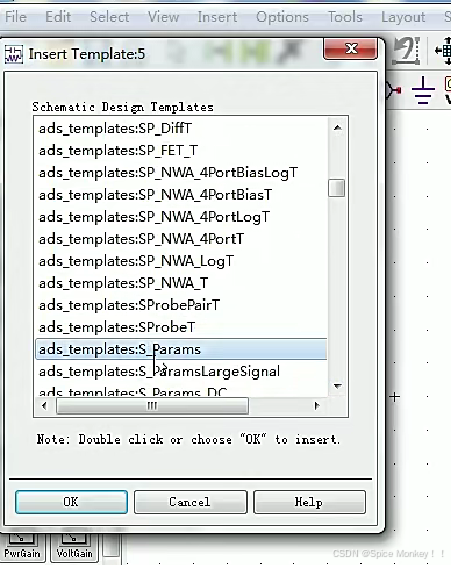Click the Cancel button
The height and width of the screenshot is (565, 451).
click(191, 502)
